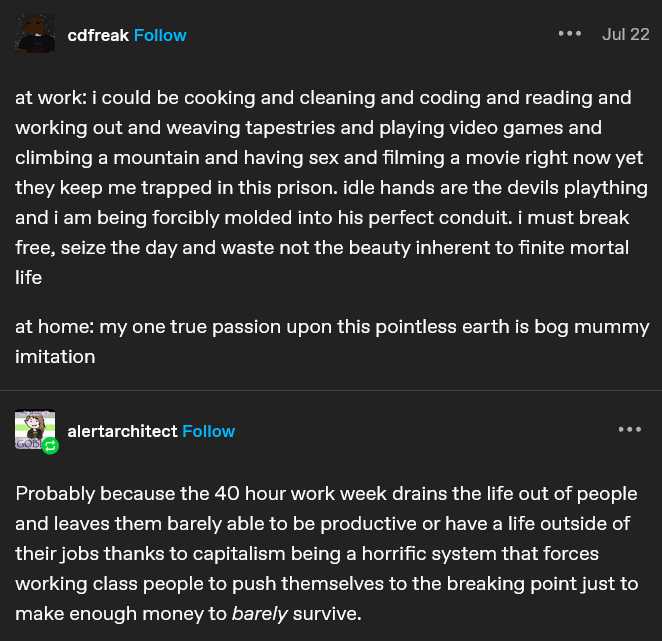Click the Jul 22 post timestamp

tap(625, 34)
